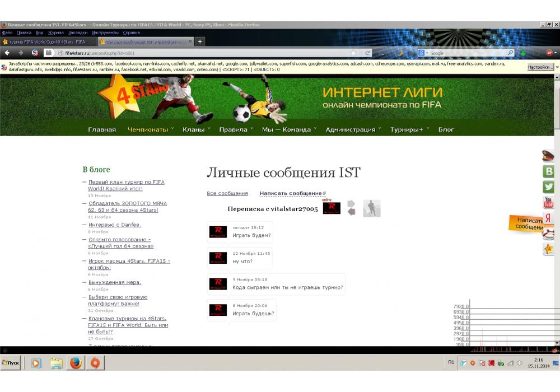560x392 pixels.
Task: Open a new tab with the plus button
Action: 200,42
